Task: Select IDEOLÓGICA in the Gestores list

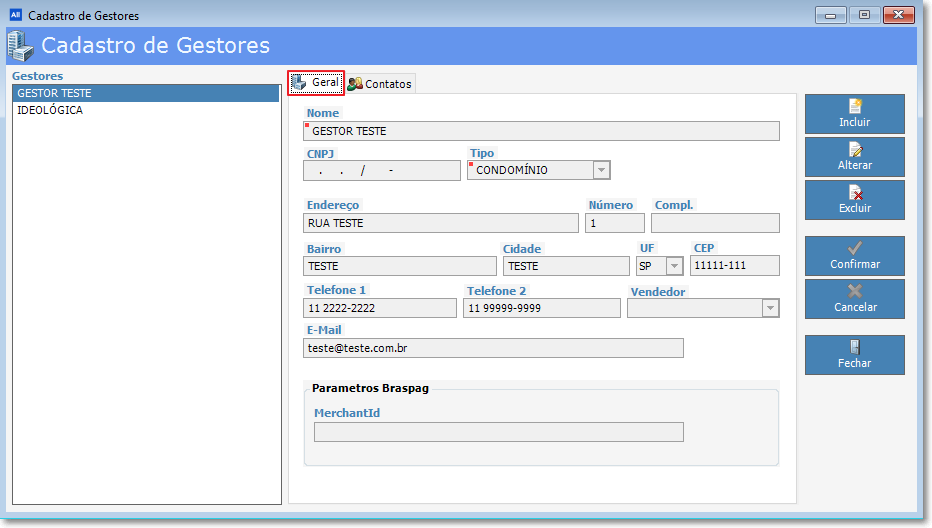Action: [x=146, y=110]
